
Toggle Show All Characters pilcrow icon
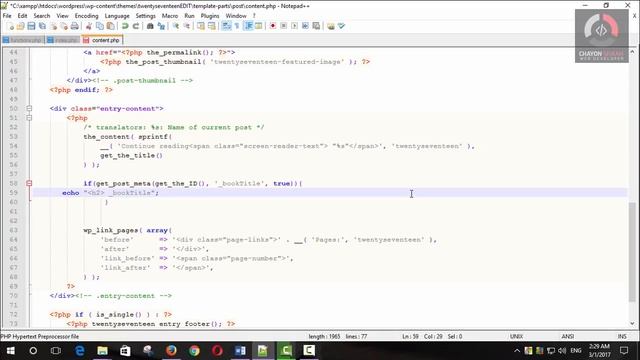(x=237, y=26)
